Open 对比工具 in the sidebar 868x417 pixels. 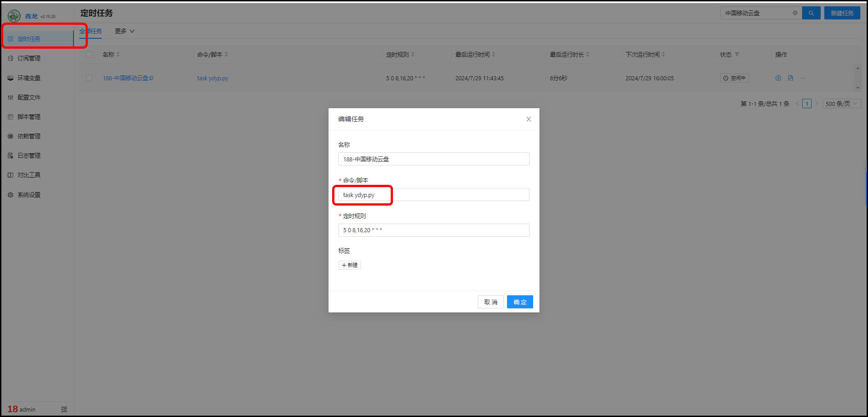coord(29,175)
